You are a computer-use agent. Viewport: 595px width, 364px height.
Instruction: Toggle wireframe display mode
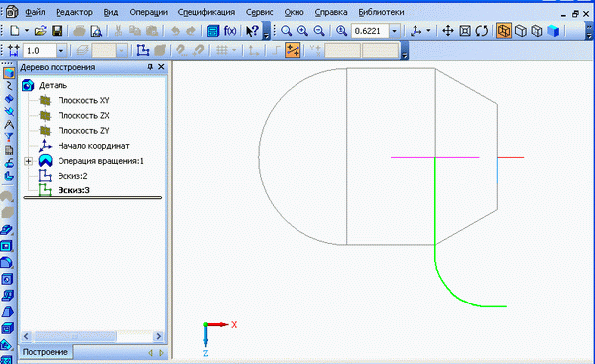503,31
